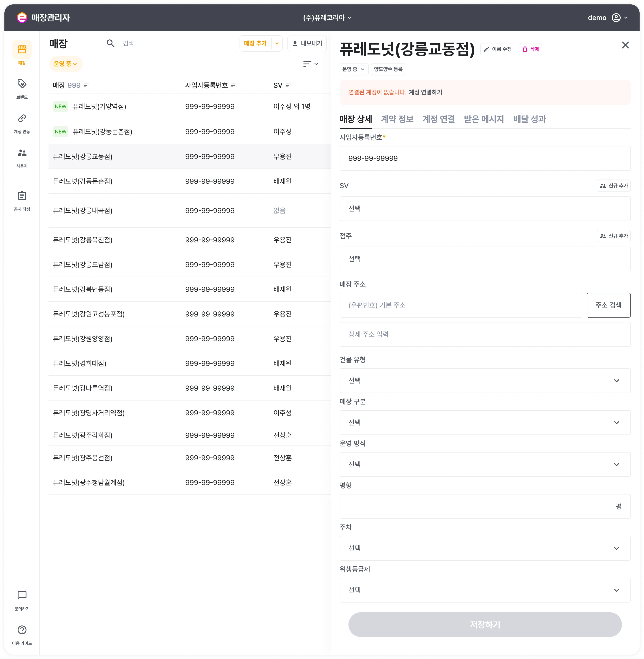The height and width of the screenshot is (659, 644).
Task: Select row 퓨레도넛(강릉내곡점)
Action: click(189, 210)
